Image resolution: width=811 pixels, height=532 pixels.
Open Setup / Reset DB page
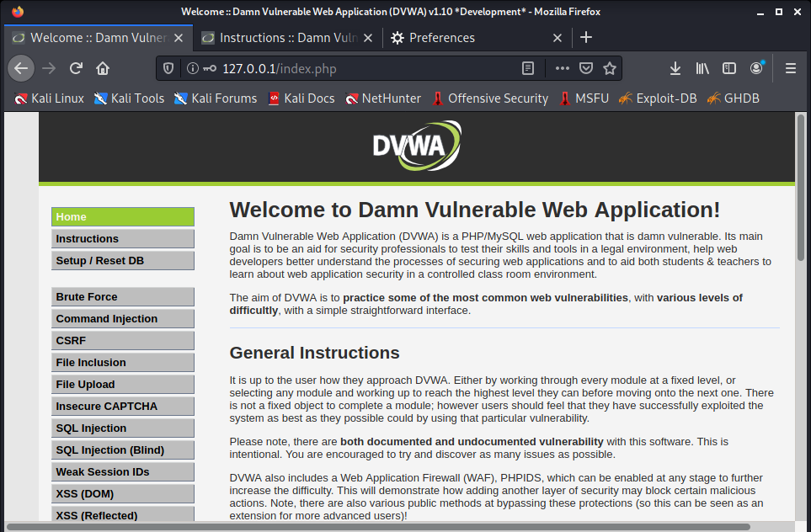coord(123,261)
